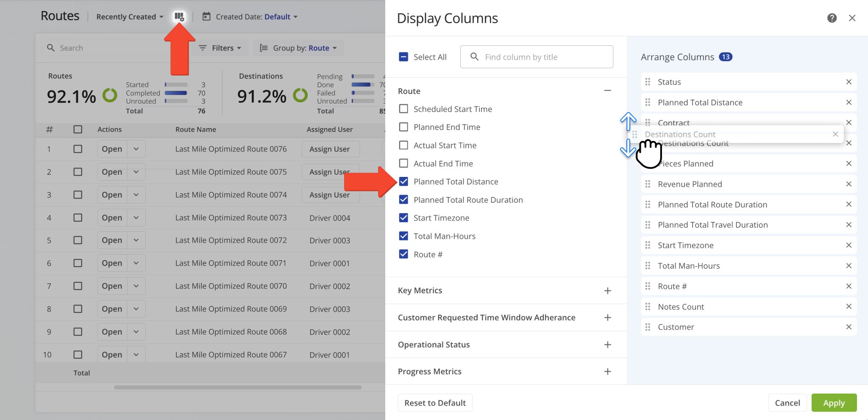Uncheck the Planned Total Distance checkbox
The width and height of the screenshot is (868, 420).
[x=403, y=181]
